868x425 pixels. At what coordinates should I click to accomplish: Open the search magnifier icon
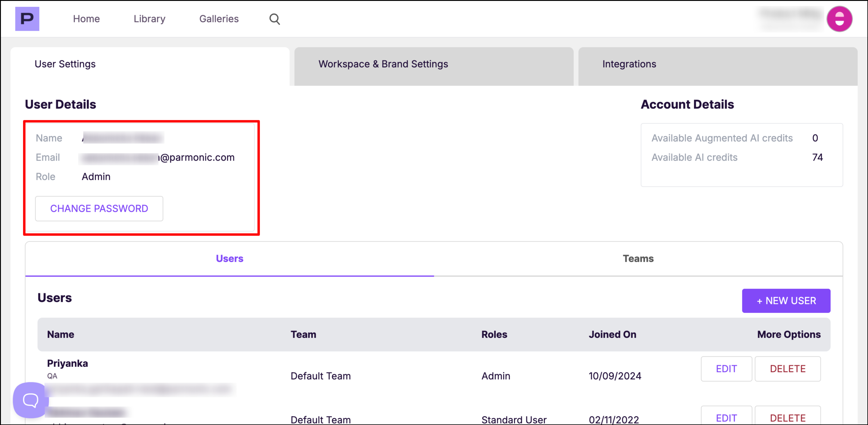(x=275, y=19)
